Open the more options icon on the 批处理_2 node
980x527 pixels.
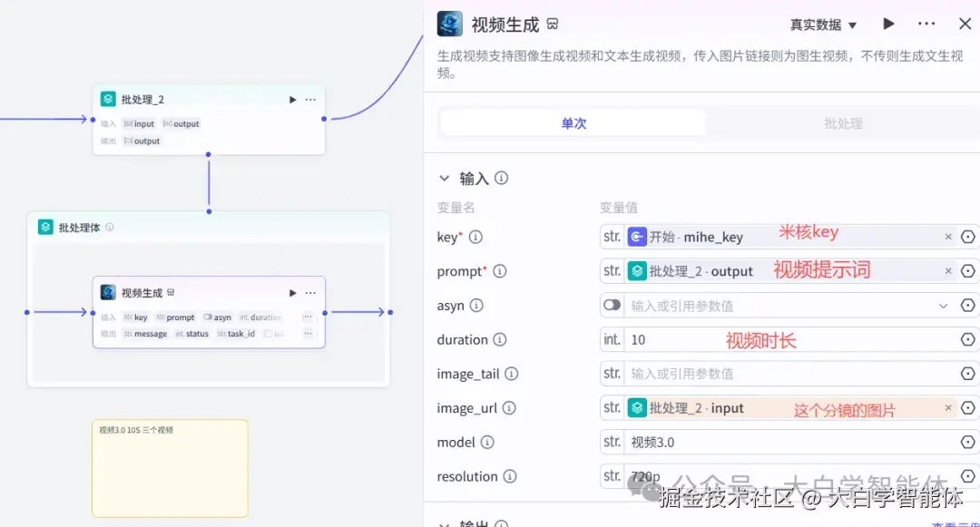click(310, 99)
